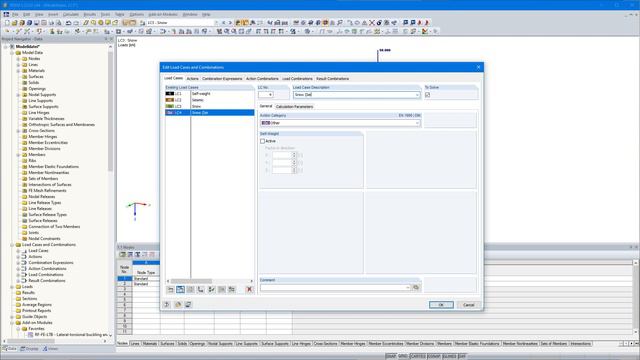The height and width of the screenshot is (360, 640).
Task: Click the LC3 Snow green color swatch
Action: coord(170,106)
